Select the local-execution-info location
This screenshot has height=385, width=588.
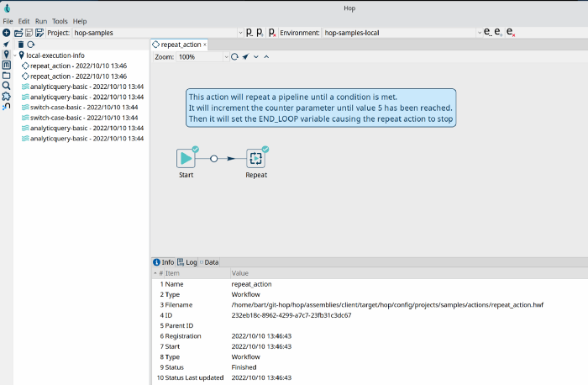pyautogui.click(x=55, y=55)
